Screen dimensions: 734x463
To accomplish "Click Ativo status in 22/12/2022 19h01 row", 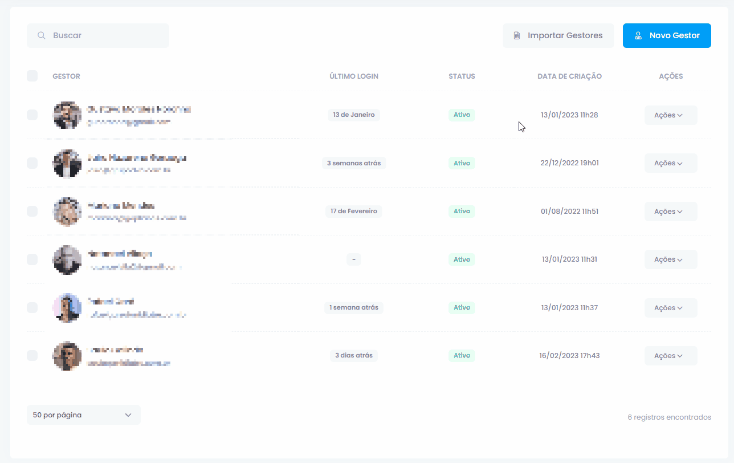I will pos(462,163).
